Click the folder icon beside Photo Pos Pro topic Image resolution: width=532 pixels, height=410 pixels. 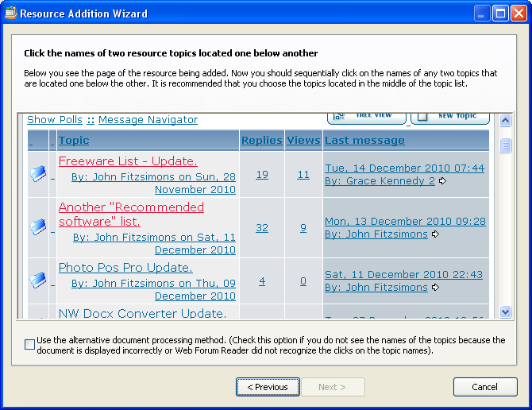(38, 280)
